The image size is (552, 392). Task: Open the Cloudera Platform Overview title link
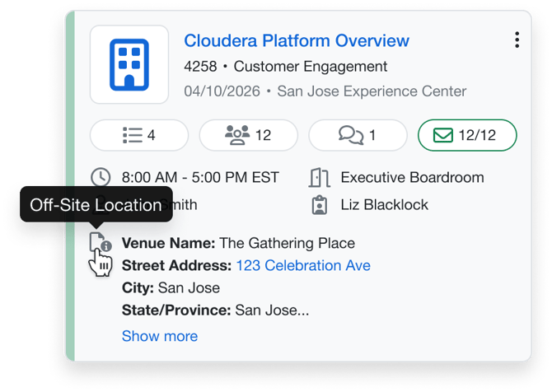[x=296, y=40]
